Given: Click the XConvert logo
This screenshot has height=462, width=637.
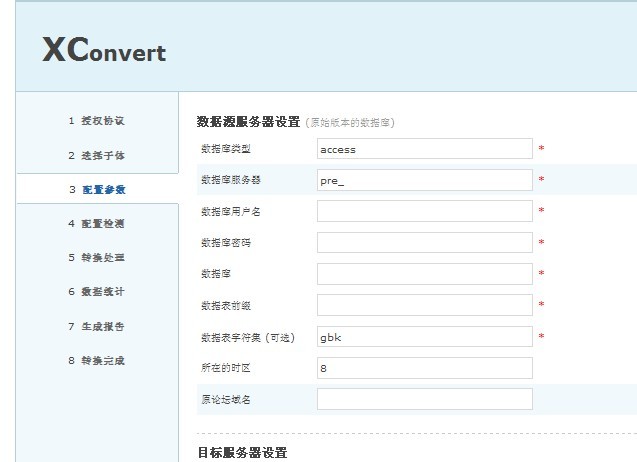Looking at the screenshot, I should (104, 50).
